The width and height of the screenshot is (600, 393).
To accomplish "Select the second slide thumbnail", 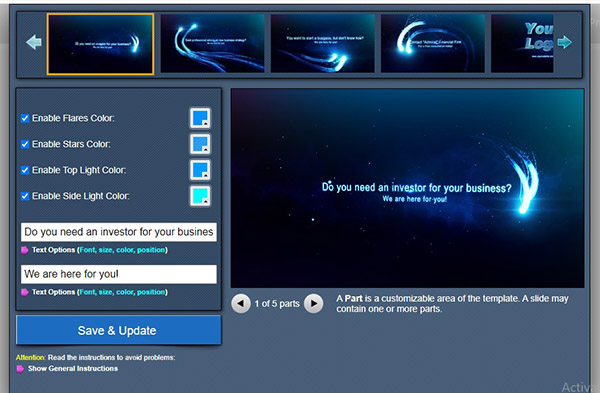I will [212, 43].
